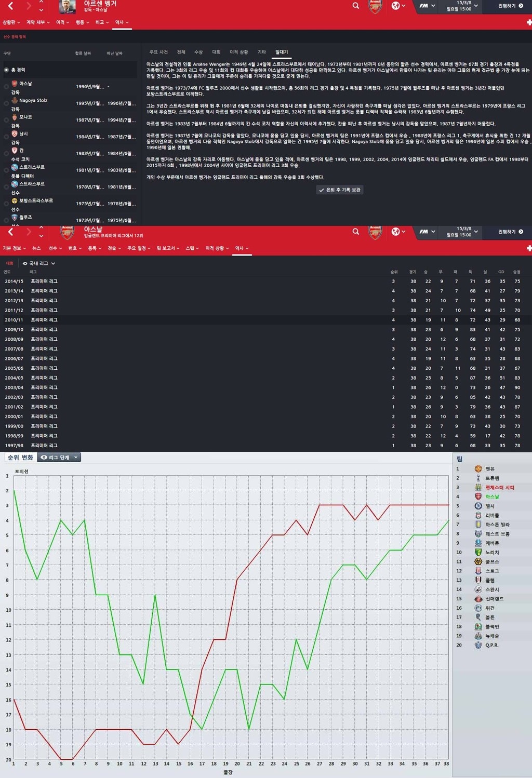The width and height of the screenshot is (532, 778).
Task: Switch to the 주요 사건 tab
Action: (x=158, y=52)
